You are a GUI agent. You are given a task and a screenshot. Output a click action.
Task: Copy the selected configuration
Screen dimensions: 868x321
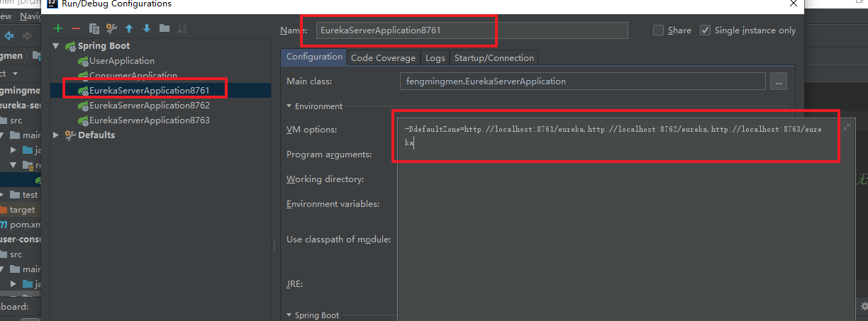94,28
